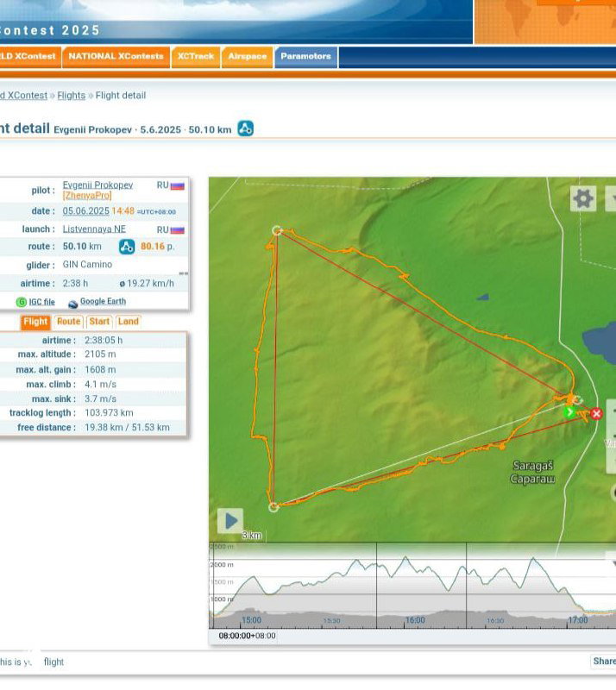Image resolution: width=616 pixels, height=690 pixels.
Task: Click the Google Earth globe icon
Action: [72, 303]
